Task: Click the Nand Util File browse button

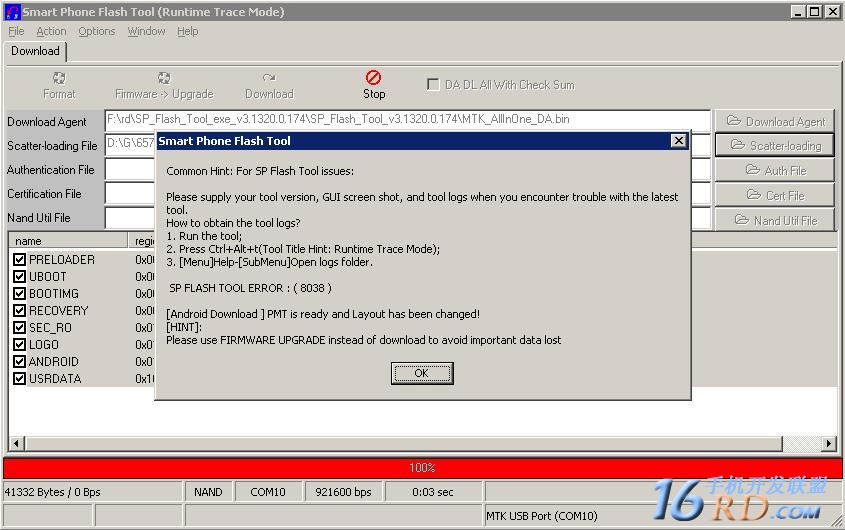Action: (x=774, y=220)
